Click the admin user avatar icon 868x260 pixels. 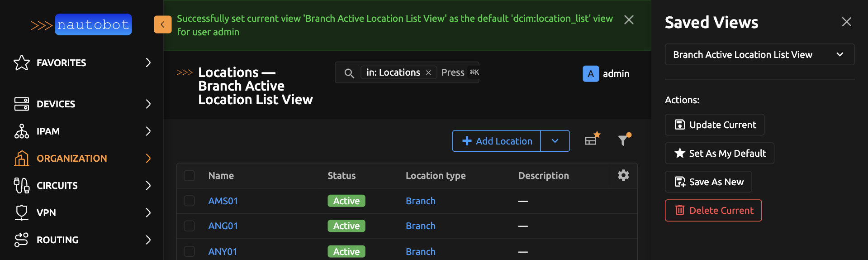click(591, 74)
